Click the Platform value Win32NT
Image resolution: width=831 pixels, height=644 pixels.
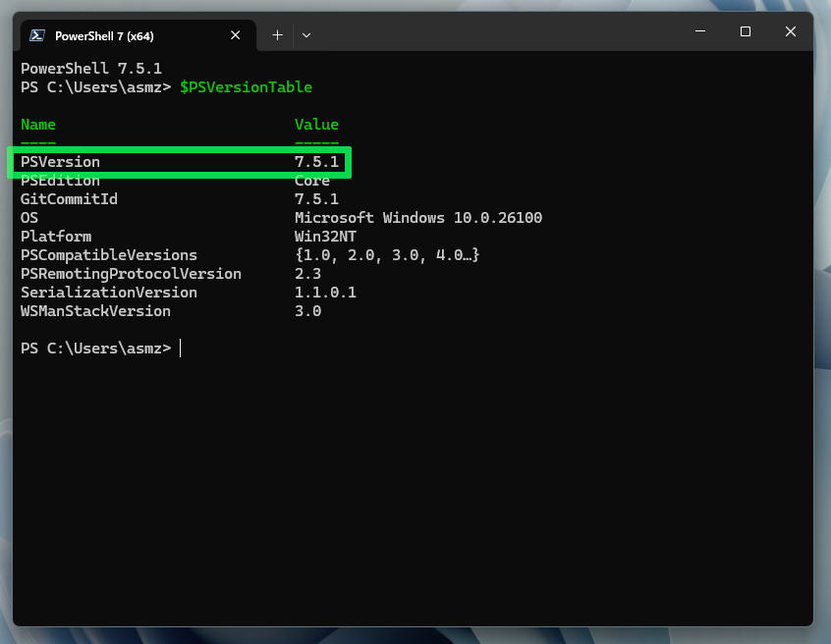tap(325, 237)
